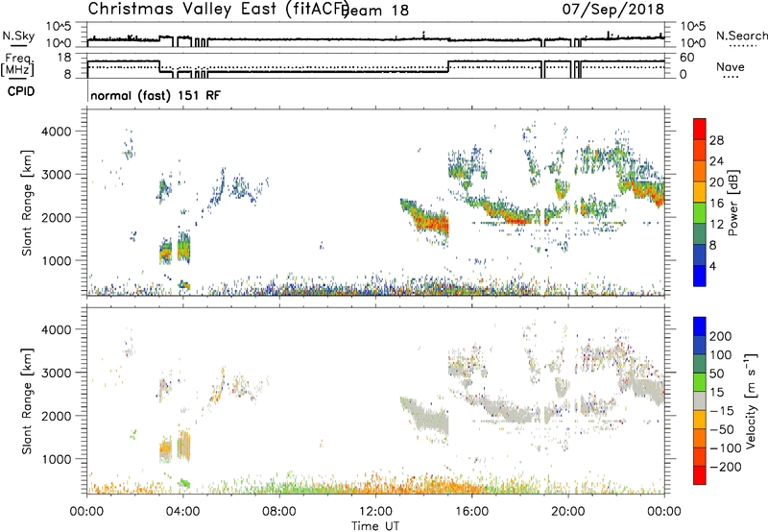Click the '18' tick on the frequency axis
Viewport: 768px width, 532px height.
pos(64,58)
